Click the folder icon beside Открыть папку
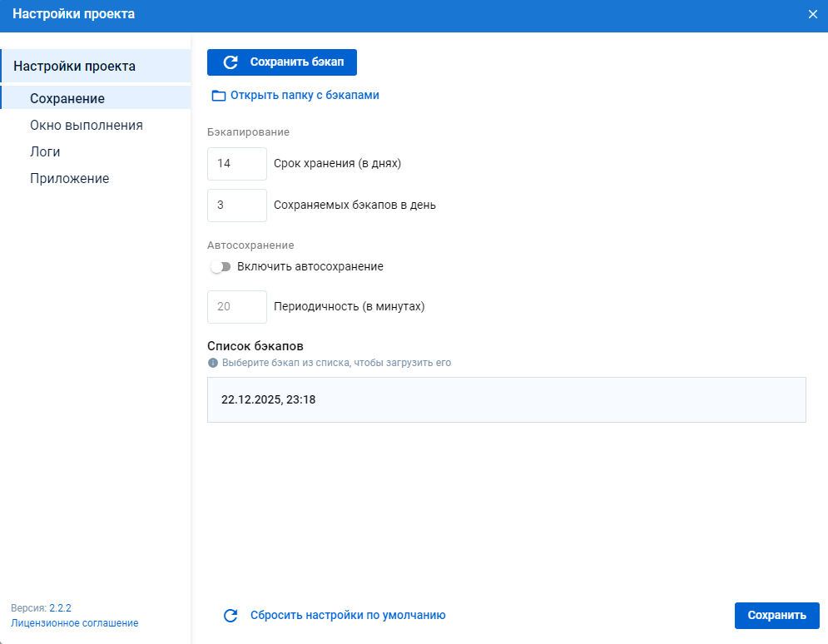 (x=219, y=96)
